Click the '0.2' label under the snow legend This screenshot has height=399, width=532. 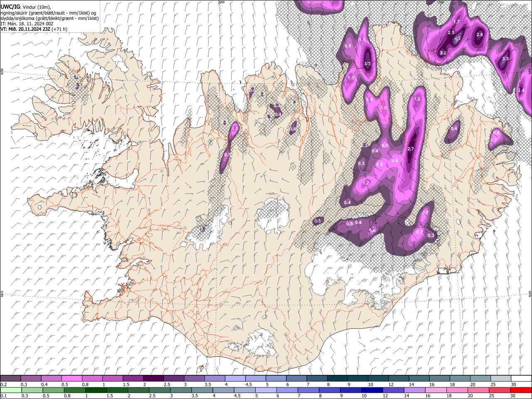(x=3, y=384)
